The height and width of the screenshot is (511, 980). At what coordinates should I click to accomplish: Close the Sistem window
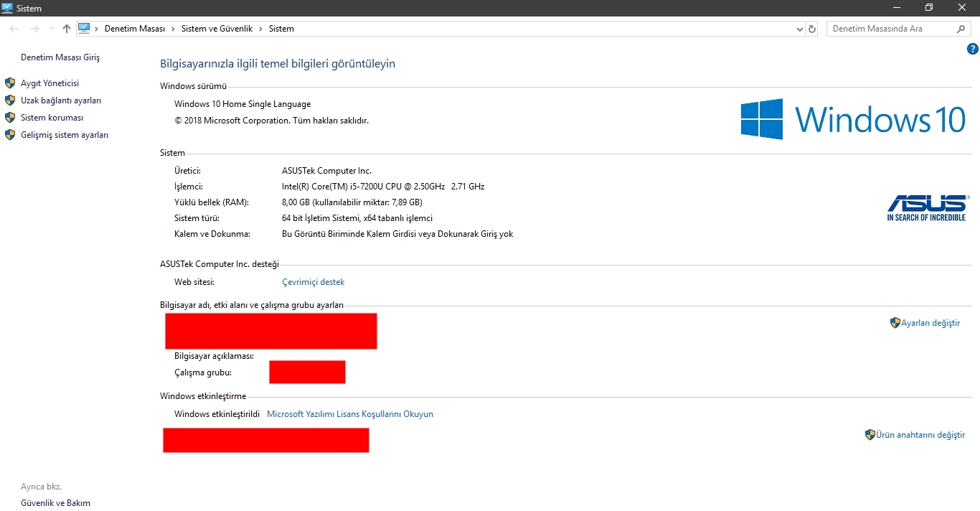962,8
